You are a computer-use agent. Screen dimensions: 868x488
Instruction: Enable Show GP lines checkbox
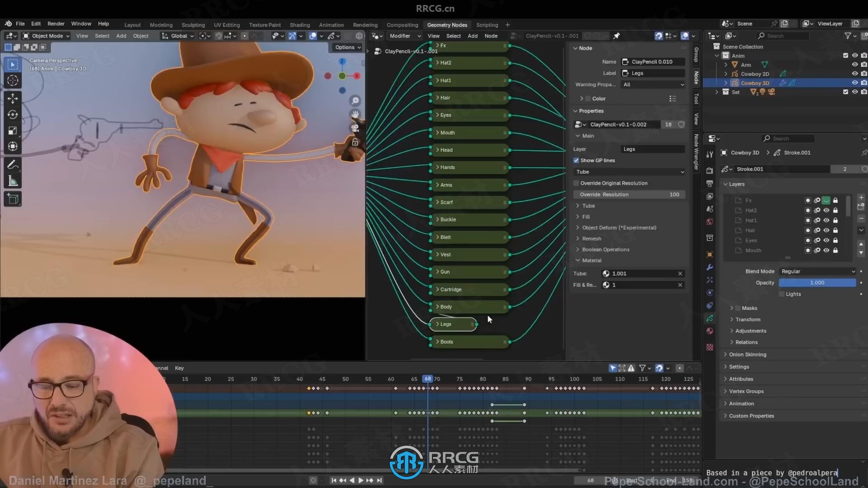pyautogui.click(x=576, y=160)
